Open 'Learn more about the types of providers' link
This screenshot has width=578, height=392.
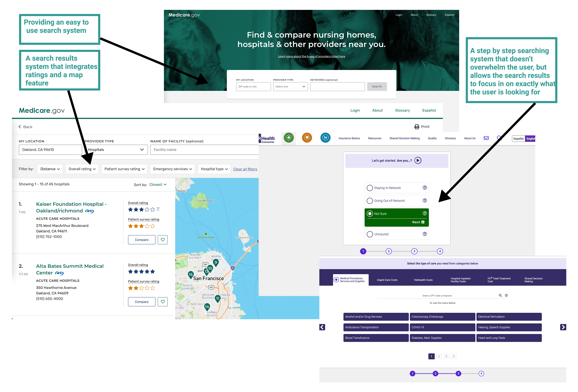click(311, 56)
